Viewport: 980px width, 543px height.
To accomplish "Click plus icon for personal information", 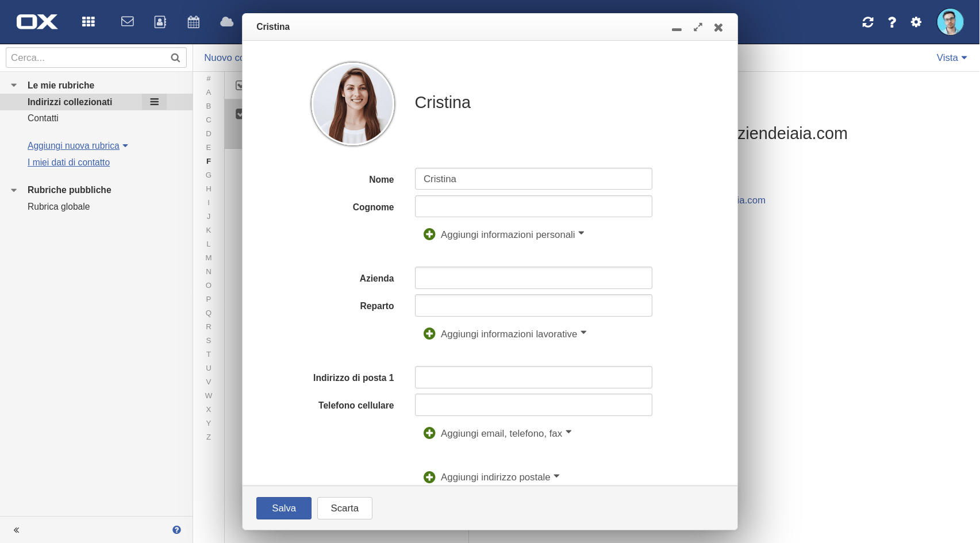I will point(429,234).
